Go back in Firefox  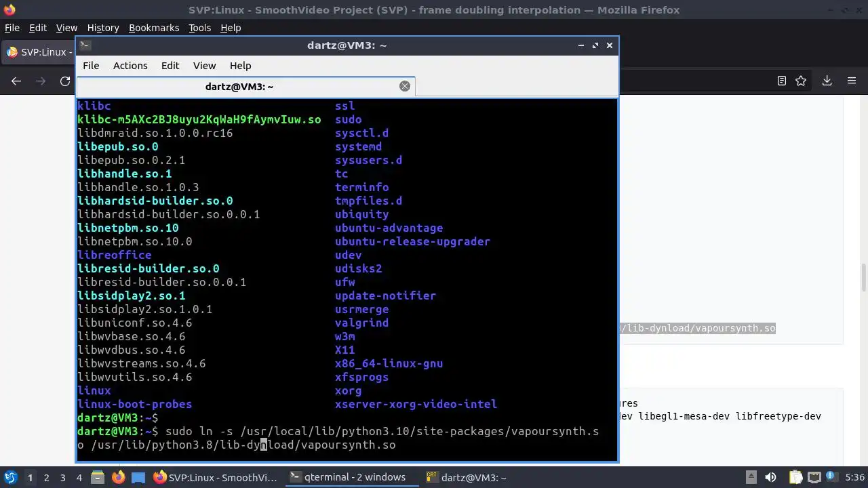click(x=16, y=81)
